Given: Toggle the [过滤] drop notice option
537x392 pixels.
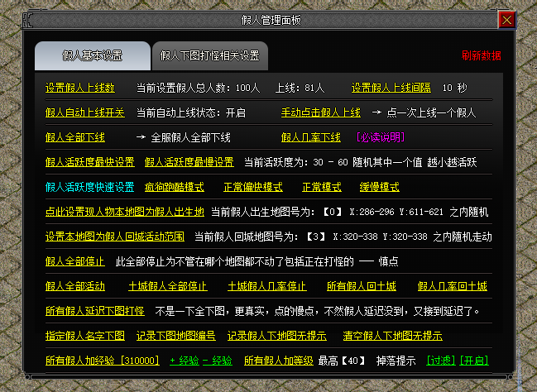Looking at the screenshot, I should [441, 361].
